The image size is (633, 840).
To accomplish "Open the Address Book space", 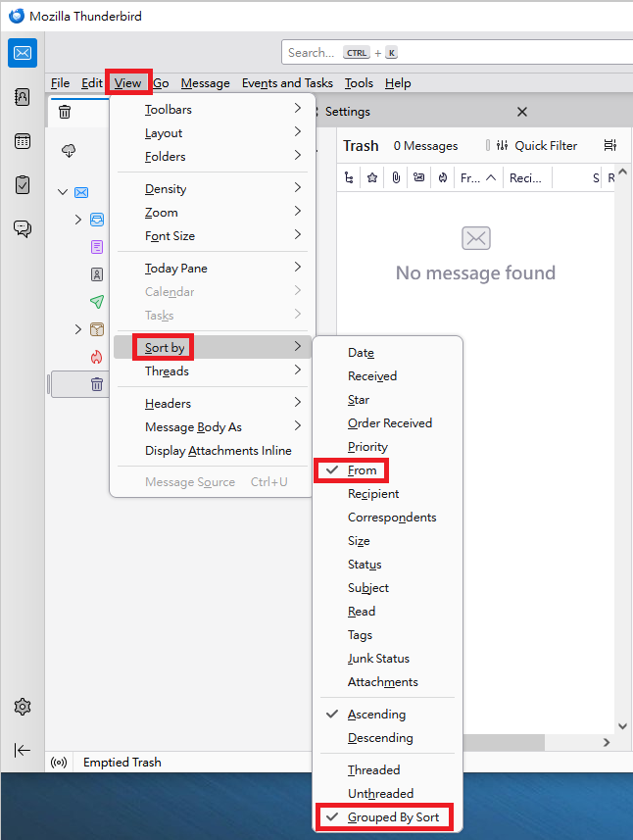I will [x=23, y=97].
